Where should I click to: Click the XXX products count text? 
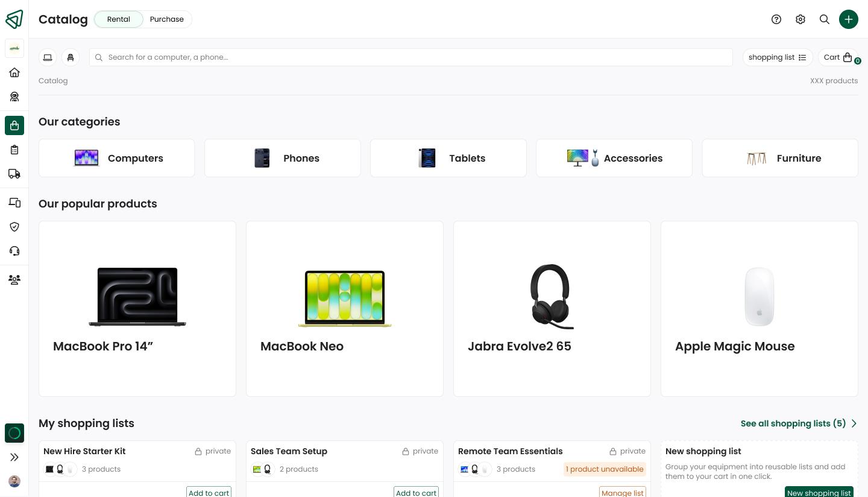pos(834,81)
